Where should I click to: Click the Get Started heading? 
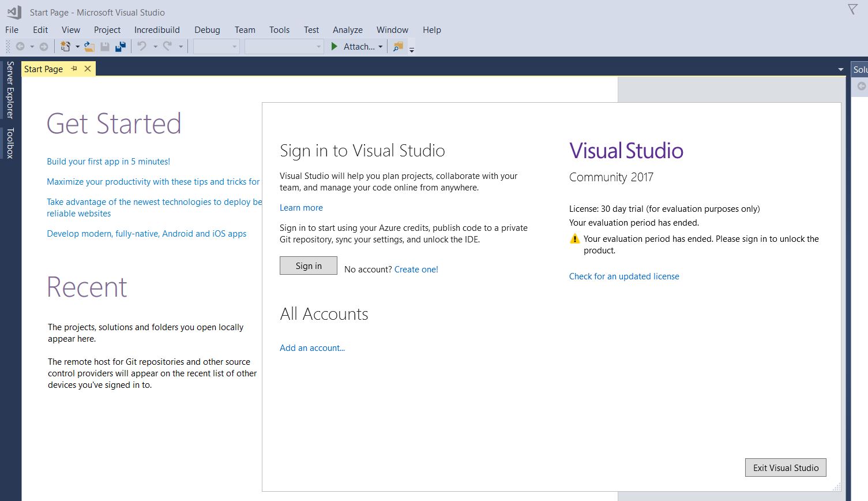click(x=114, y=124)
